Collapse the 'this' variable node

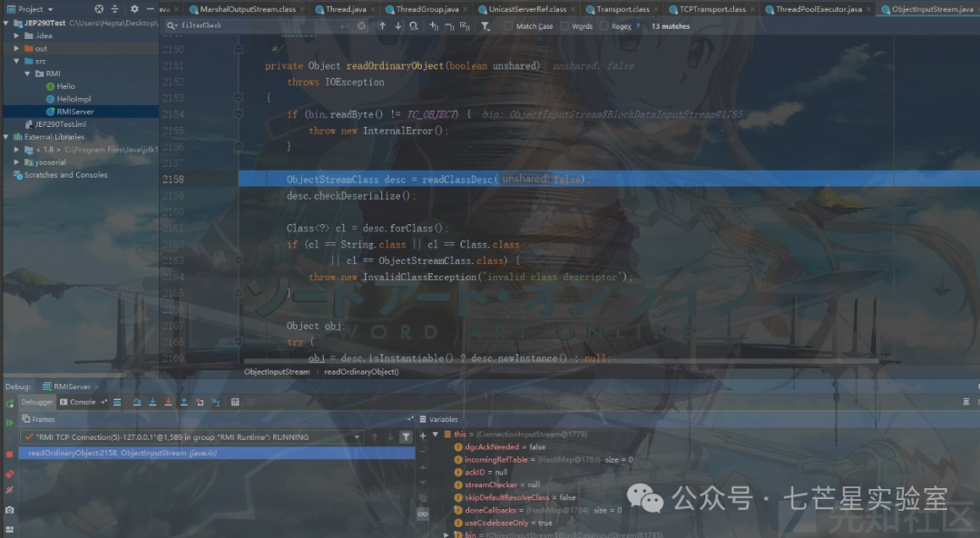[436, 435]
